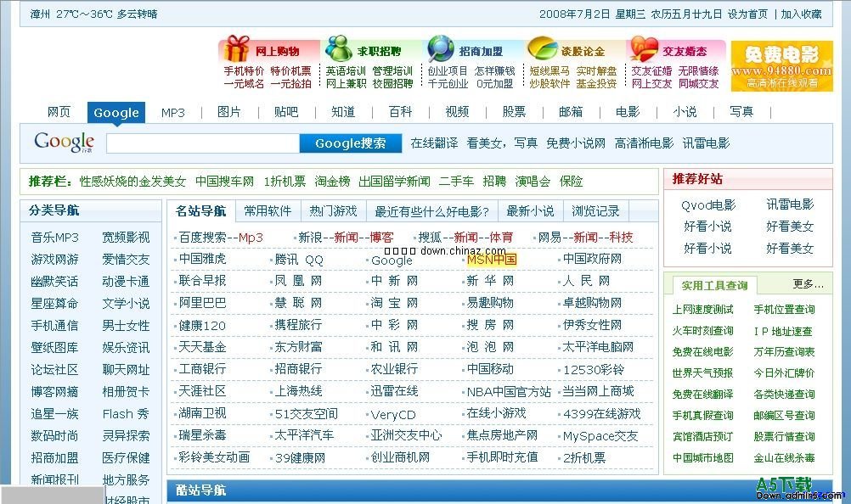The width and height of the screenshot is (851, 504).
Task: Open 火车时刻查询 tool link
Action: (x=703, y=331)
